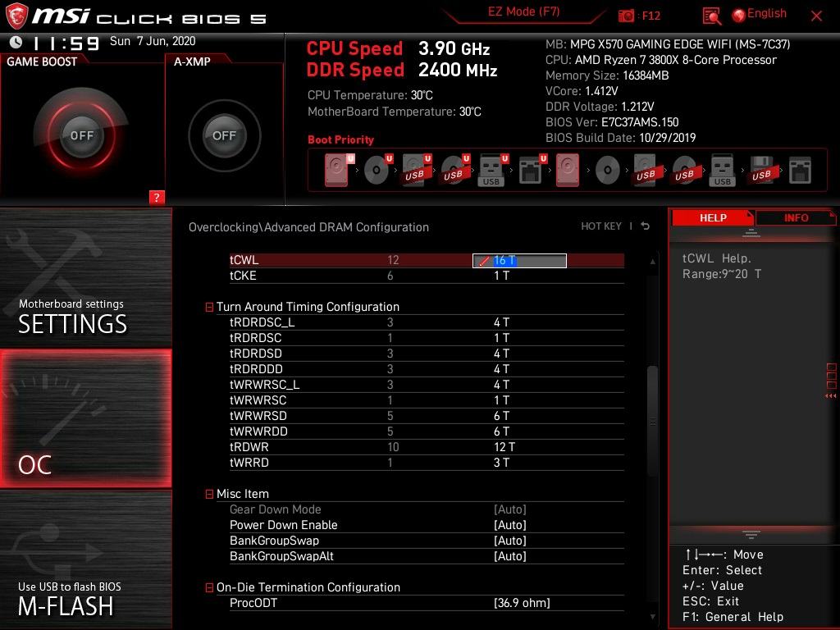This screenshot has width=840, height=630.
Task: Select the first UEFI optical disc boot device
Action: [x=377, y=170]
